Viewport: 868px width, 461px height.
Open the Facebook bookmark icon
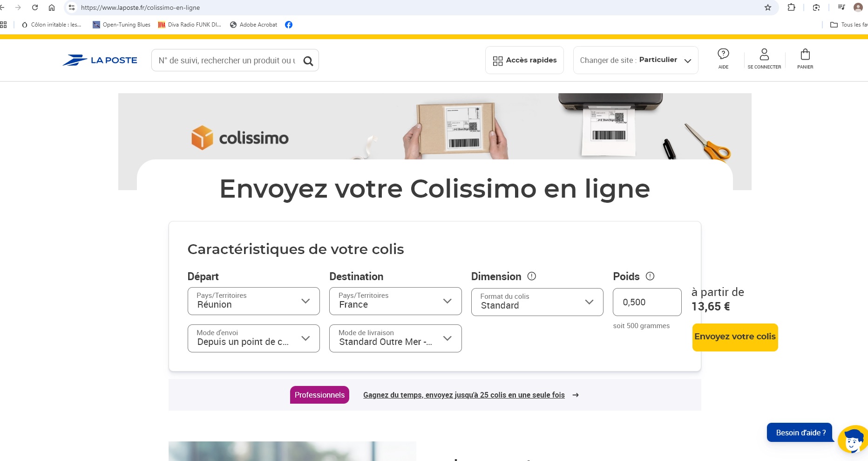point(289,25)
